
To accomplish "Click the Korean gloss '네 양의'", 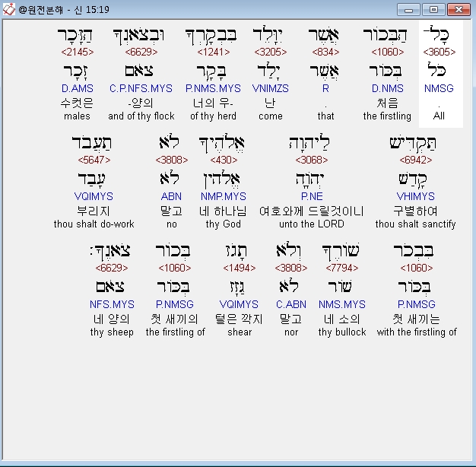I will pyautogui.click(x=112, y=319).
